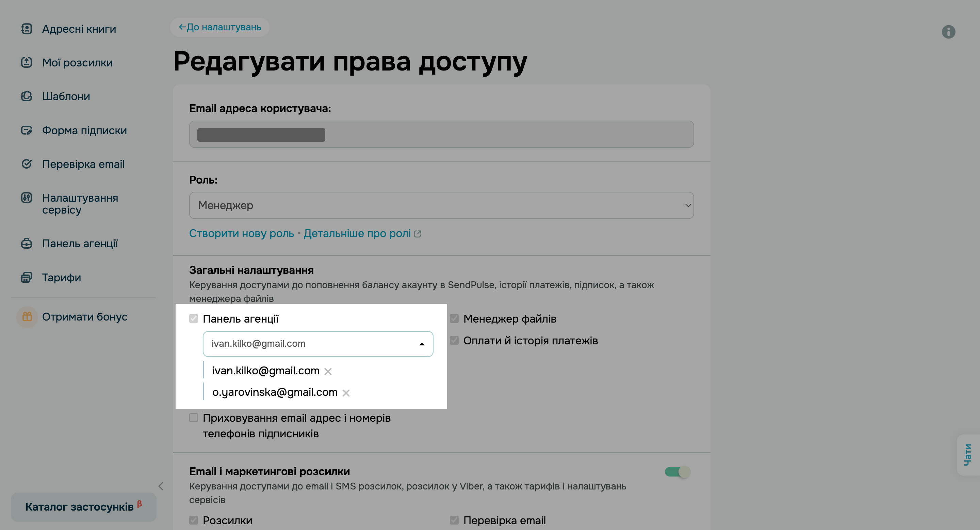This screenshot has width=980, height=530.
Task: Remove o.yarovinska@gmail.com from the list
Action: coord(346,392)
